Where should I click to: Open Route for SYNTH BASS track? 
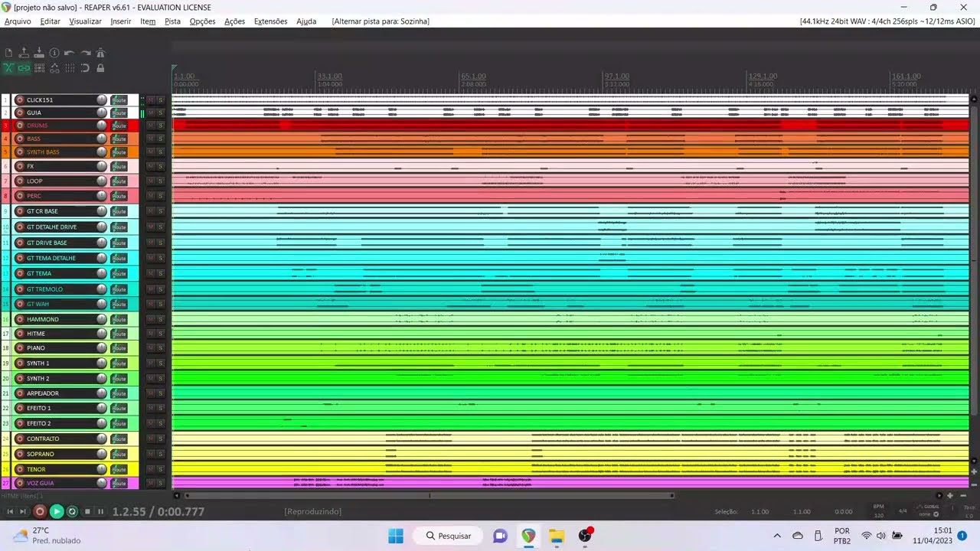(119, 152)
